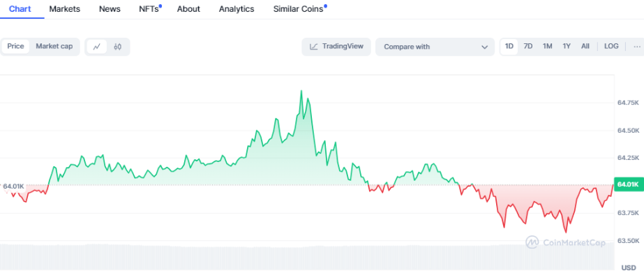Click the 64.50K axis label
Image resolution: width=644 pixels, height=271 pixels.
point(629,131)
